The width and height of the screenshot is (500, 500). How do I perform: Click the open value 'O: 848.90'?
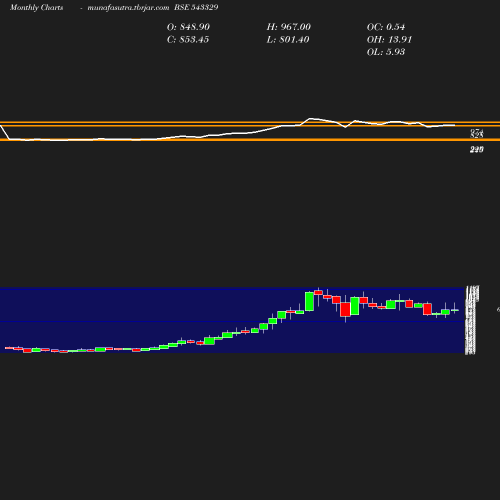(x=188, y=27)
